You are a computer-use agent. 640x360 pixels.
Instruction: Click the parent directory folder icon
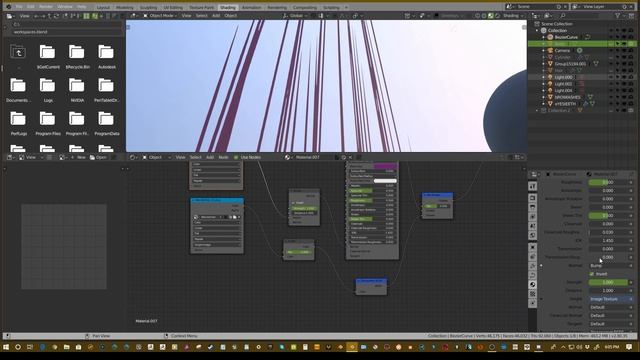tap(18, 52)
